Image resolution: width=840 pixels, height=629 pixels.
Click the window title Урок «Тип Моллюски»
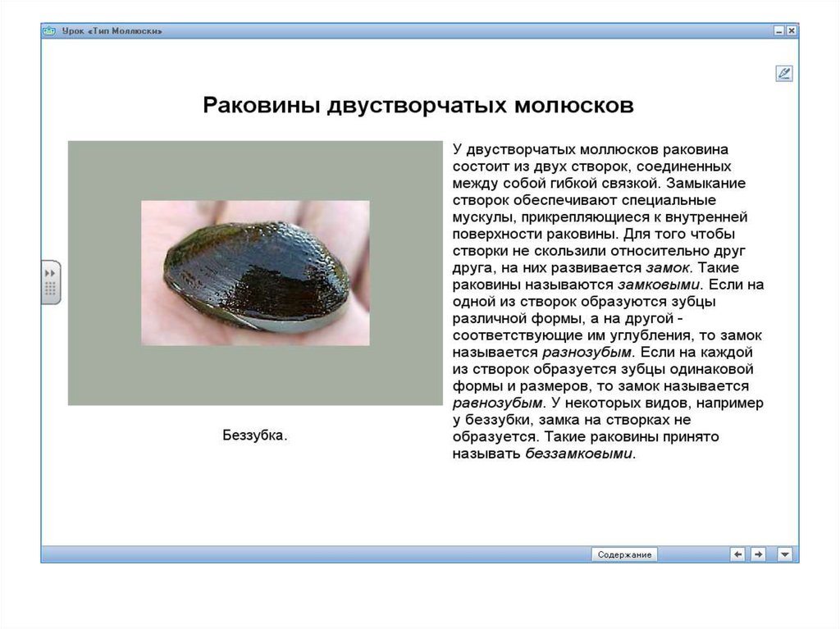112,30
